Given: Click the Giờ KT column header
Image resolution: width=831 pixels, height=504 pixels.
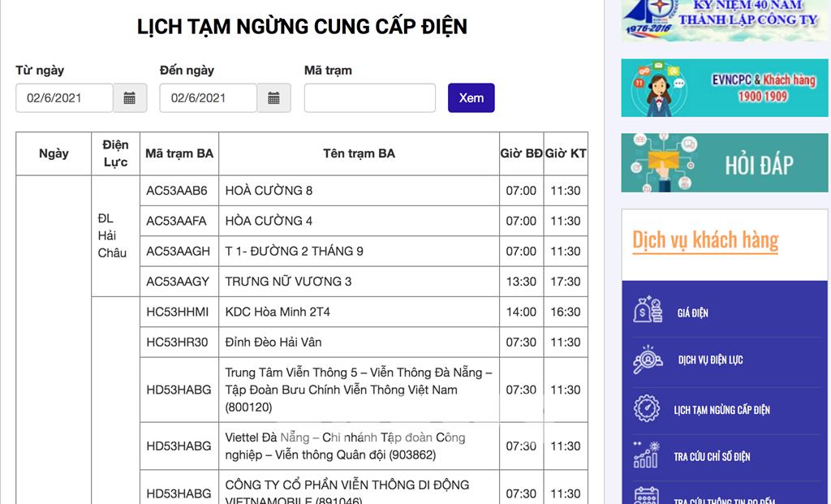Looking at the screenshot, I should point(566,153).
